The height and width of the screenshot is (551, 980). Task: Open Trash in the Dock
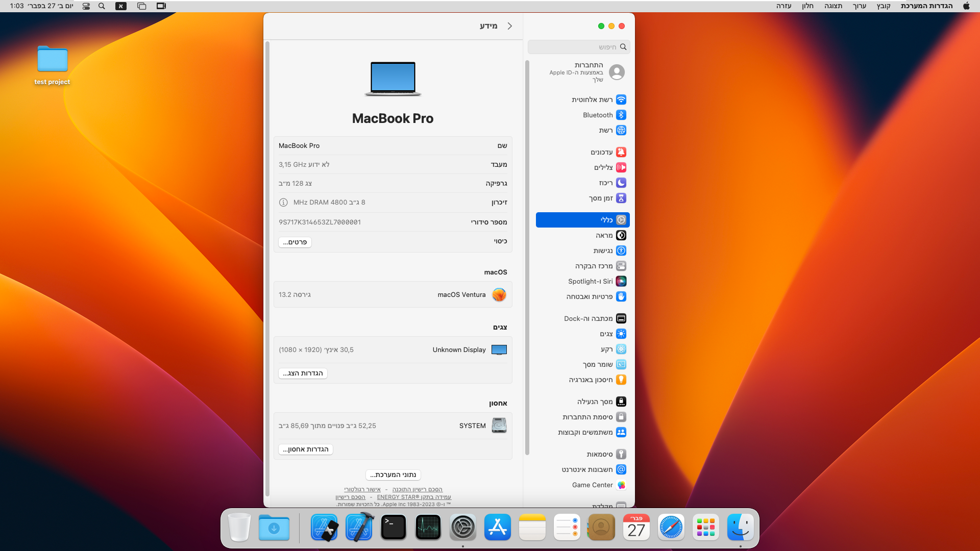(x=239, y=527)
